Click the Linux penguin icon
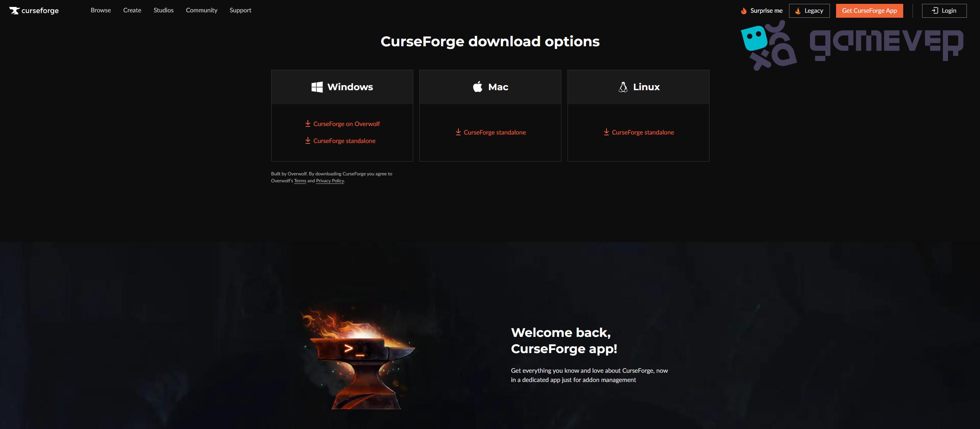The image size is (980, 429). (623, 87)
